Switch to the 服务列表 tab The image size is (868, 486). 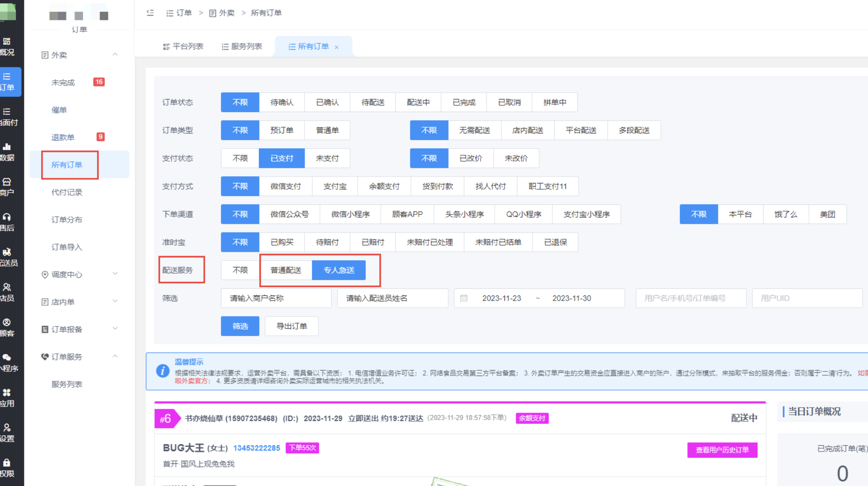[242, 47]
